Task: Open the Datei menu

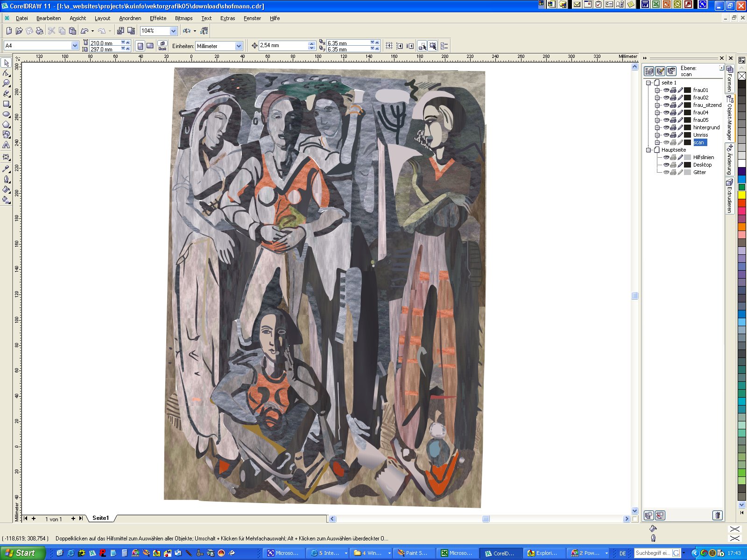Action: (21, 18)
